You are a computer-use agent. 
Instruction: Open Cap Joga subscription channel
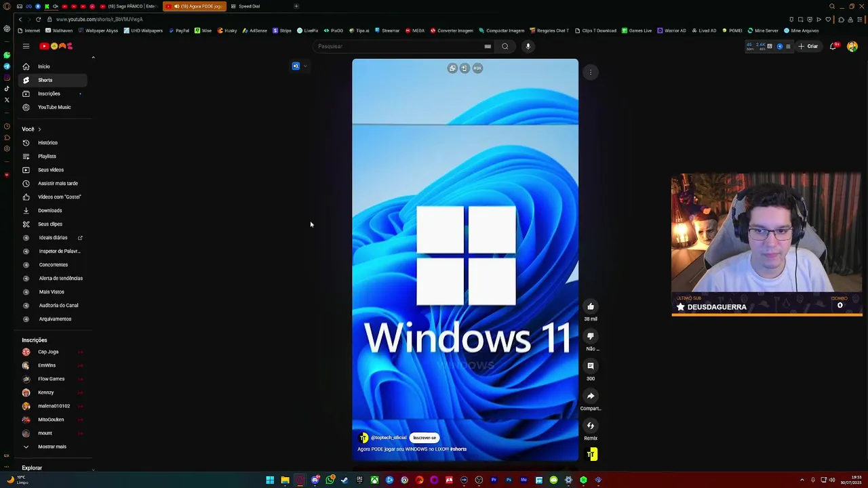click(x=52, y=352)
